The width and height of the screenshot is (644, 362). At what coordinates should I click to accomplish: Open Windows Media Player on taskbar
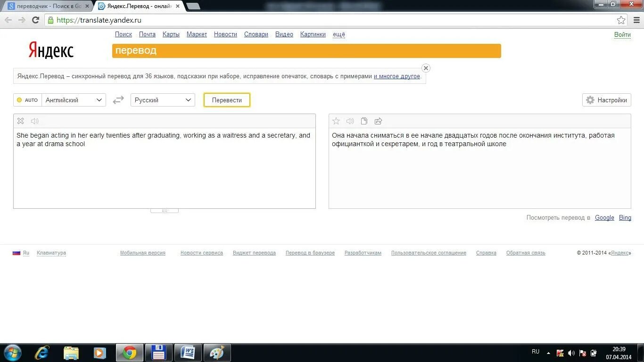[x=99, y=353]
